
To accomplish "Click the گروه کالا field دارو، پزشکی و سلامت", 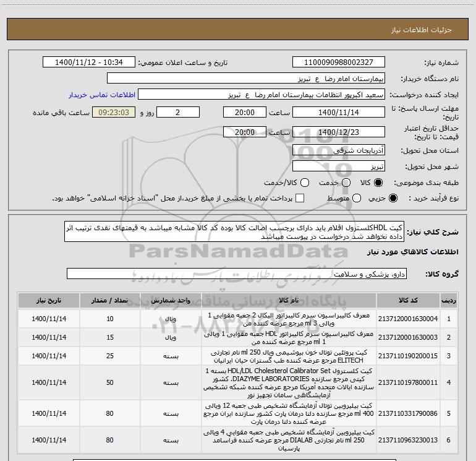I will click(237, 274).
